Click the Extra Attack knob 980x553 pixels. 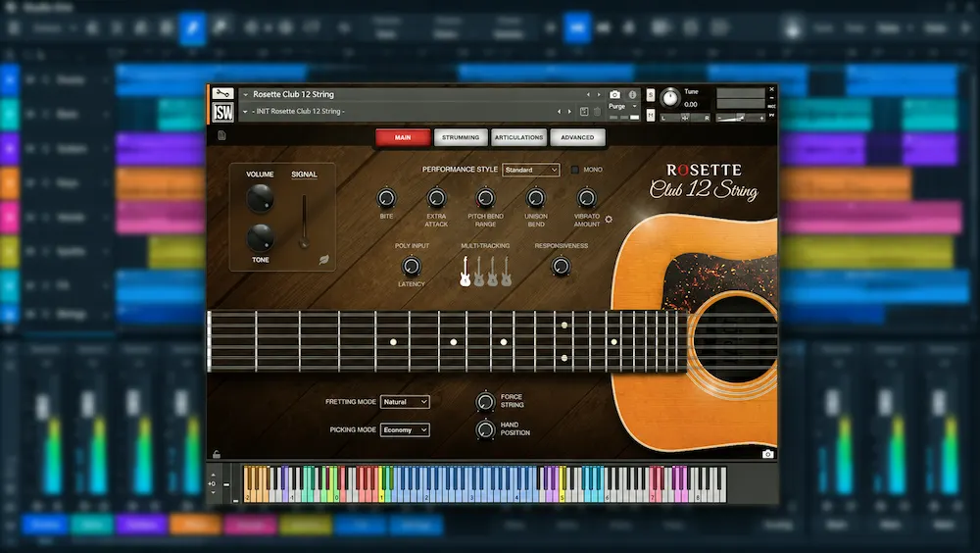(x=436, y=198)
